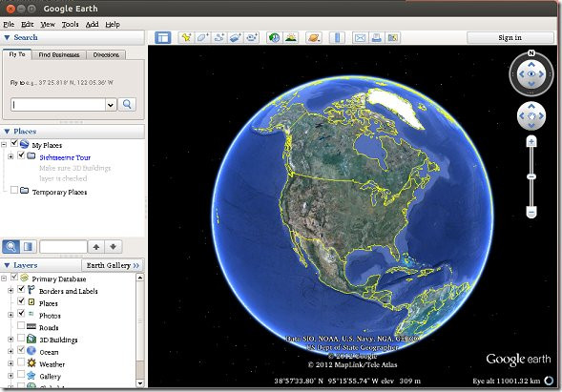The width and height of the screenshot is (562, 392).
Task: Open the Add menu
Action: 93,25
